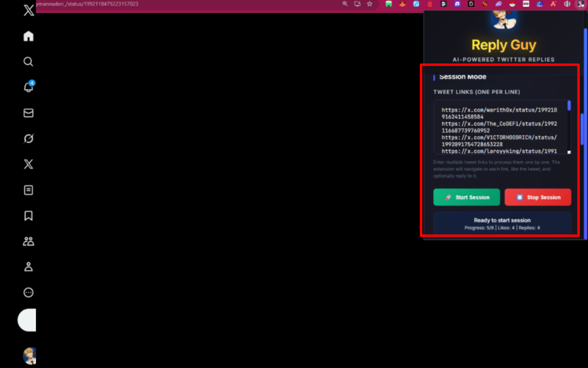Open the orange striped circle extension
The width and height of the screenshot is (588, 368).
(x=485, y=4)
